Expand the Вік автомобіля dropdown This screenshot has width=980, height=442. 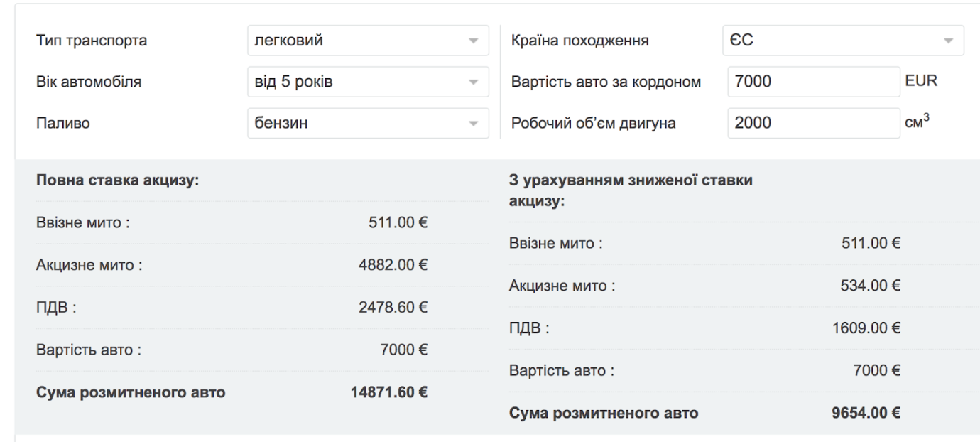[368, 82]
